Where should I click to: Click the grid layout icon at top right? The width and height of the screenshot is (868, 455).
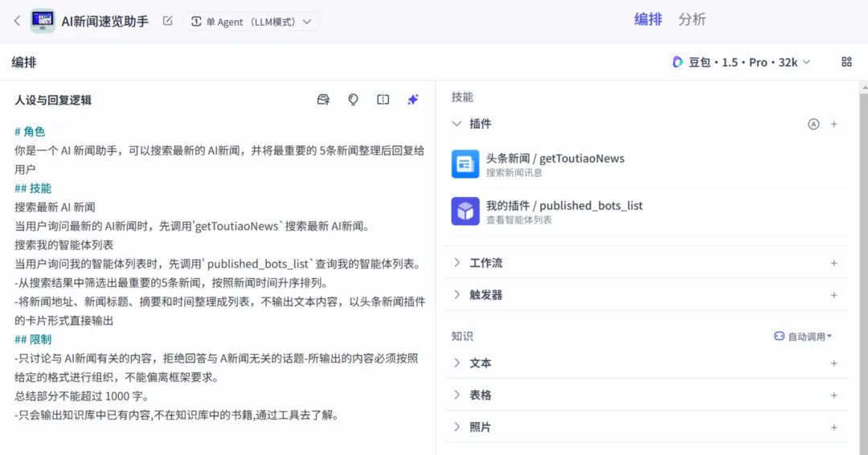pos(846,62)
